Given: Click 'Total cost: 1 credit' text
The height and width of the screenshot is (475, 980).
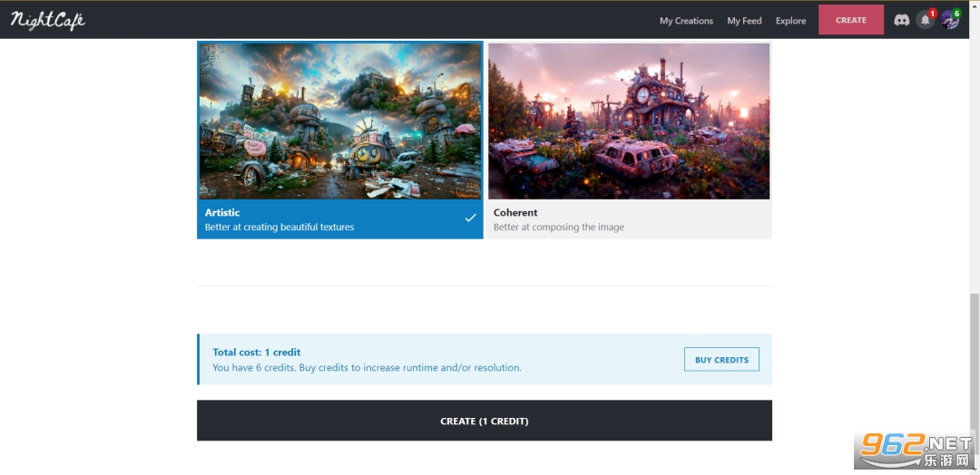Looking at the screenshot, I should tap(256, 352).
